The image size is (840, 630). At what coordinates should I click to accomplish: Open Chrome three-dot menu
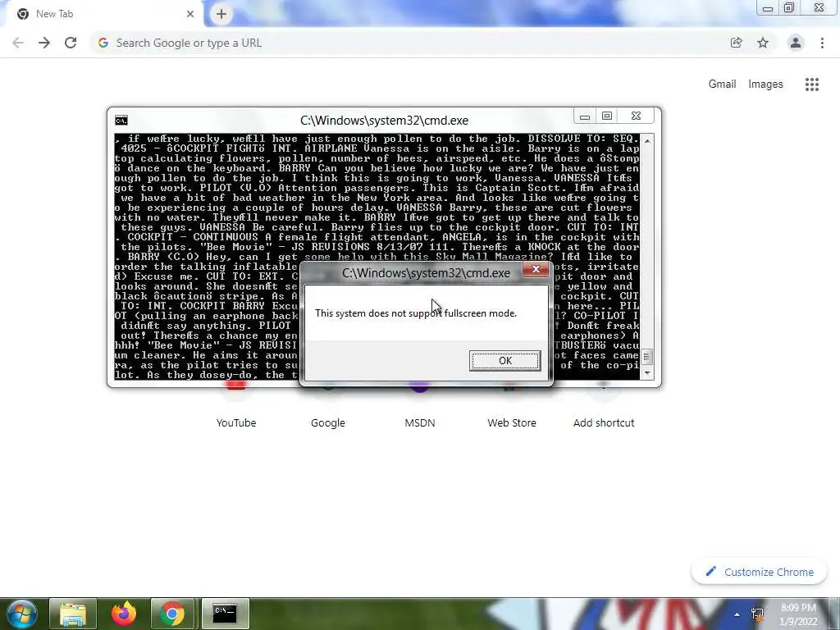point(822,43)
